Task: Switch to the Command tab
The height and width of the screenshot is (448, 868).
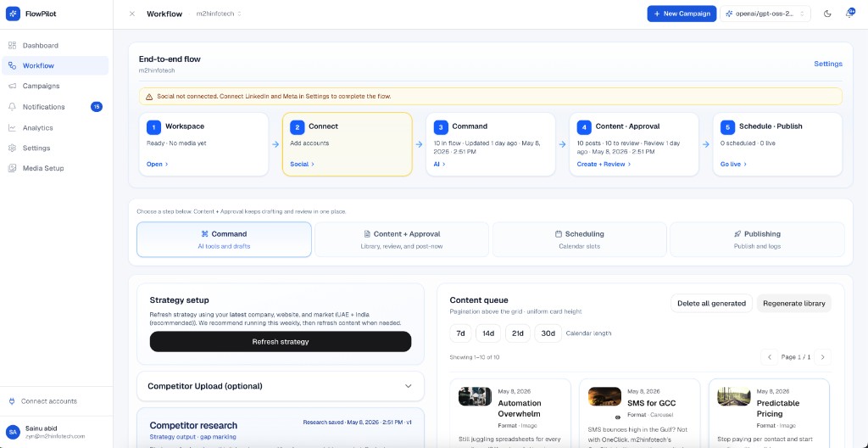Action: click(224, 239)
